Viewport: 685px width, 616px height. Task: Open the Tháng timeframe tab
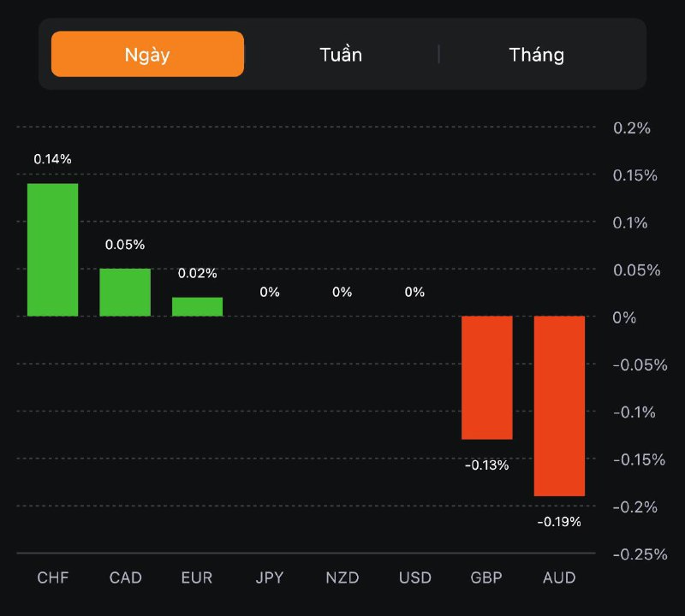[537, 55]
